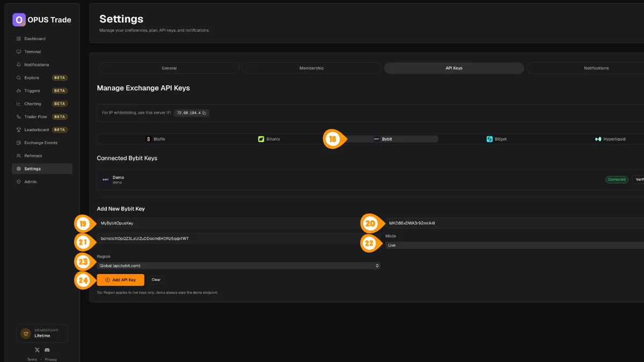Click the Bybit logo on Demo key

[x=105, y=180]
